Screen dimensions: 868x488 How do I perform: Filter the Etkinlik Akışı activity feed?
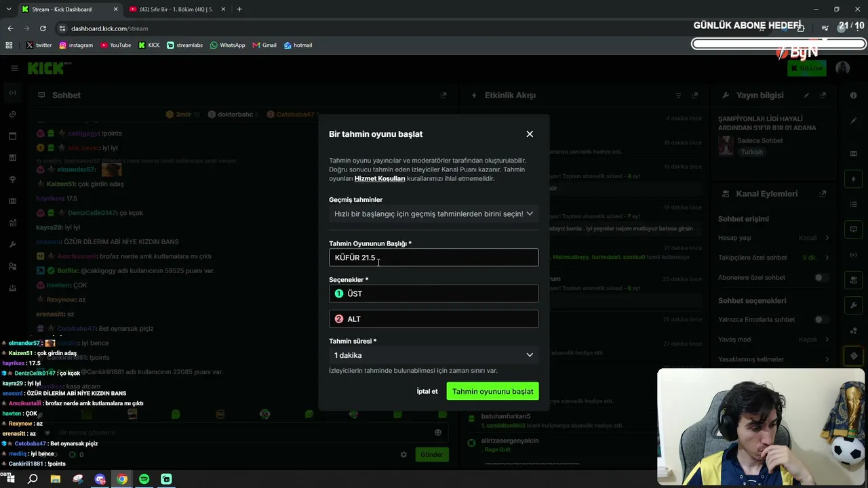click(678, 96)
